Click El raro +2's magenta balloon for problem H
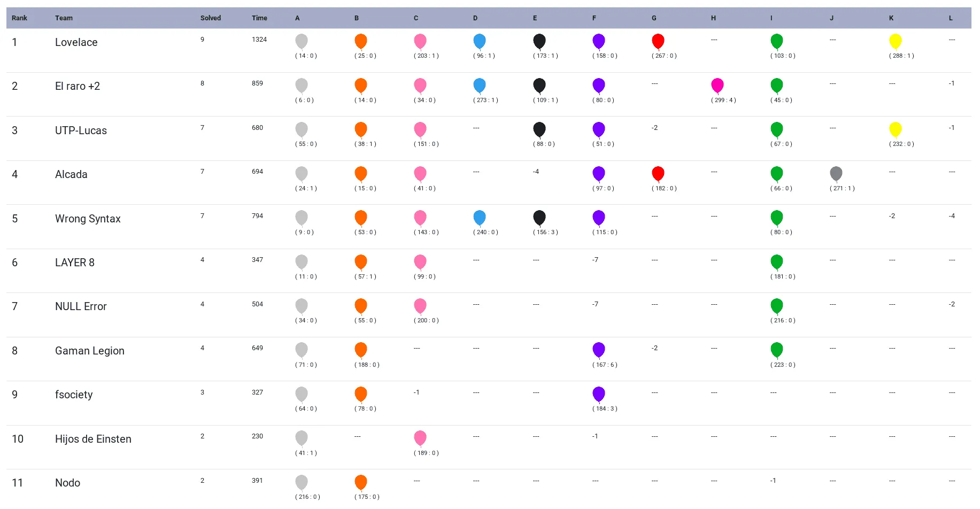The image size is (980, 509). tap(717, 86)
